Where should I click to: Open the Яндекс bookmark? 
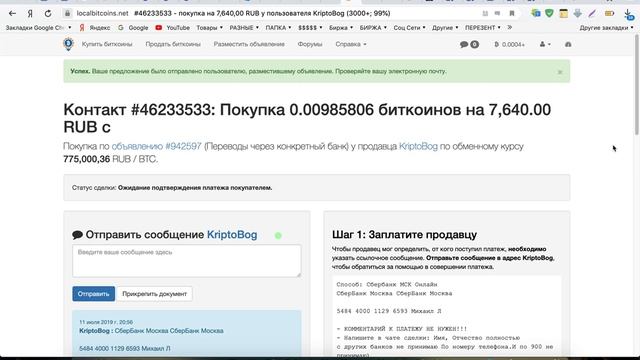pos(95,28)
